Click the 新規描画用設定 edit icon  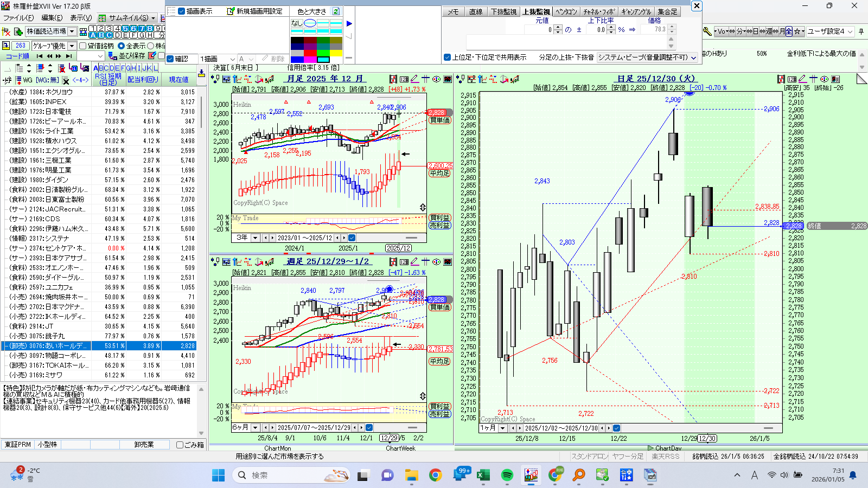click(x=231, y=11)
